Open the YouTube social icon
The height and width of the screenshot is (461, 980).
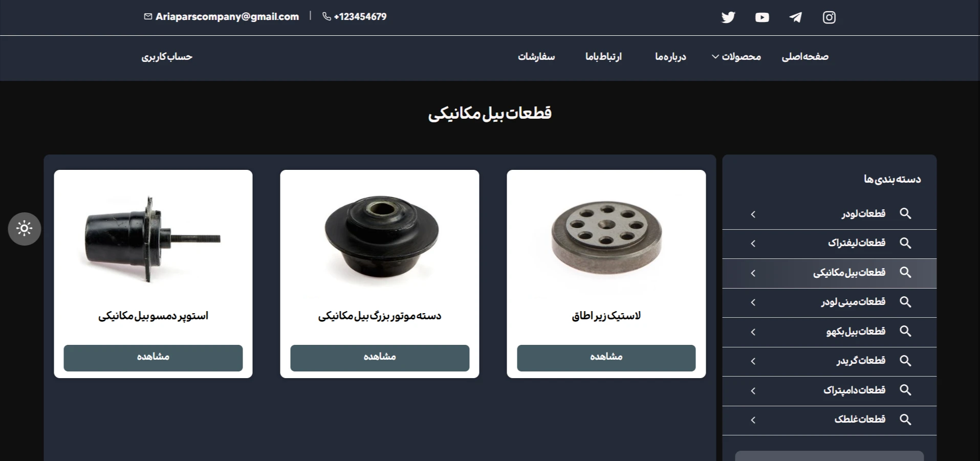click(x=762, y=17)
